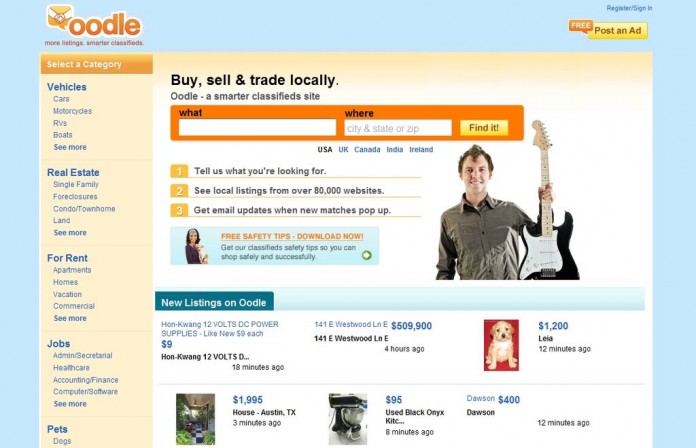Image resolution: width=696 pixels, height=448 pixels.
Task: Expand See more under Real Estate
Action: (70, 233)
